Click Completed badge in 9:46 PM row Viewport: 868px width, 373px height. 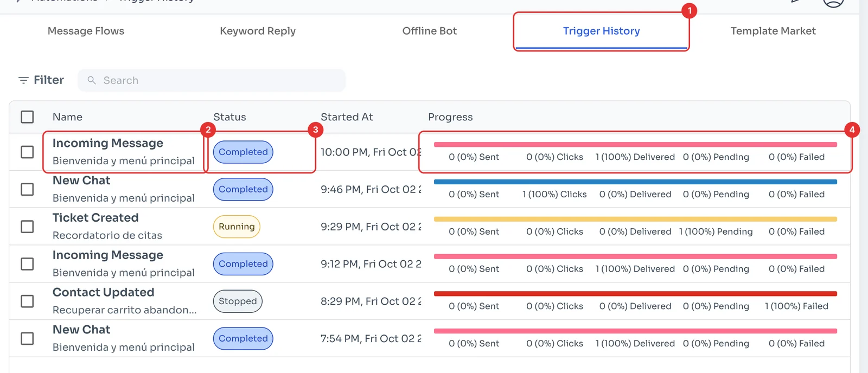point(243,189)
